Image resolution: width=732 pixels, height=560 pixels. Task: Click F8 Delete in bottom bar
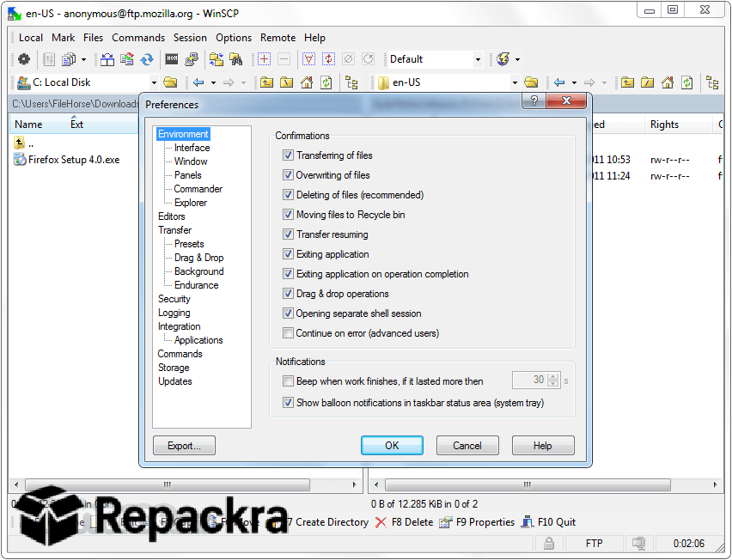click(405, 522)
